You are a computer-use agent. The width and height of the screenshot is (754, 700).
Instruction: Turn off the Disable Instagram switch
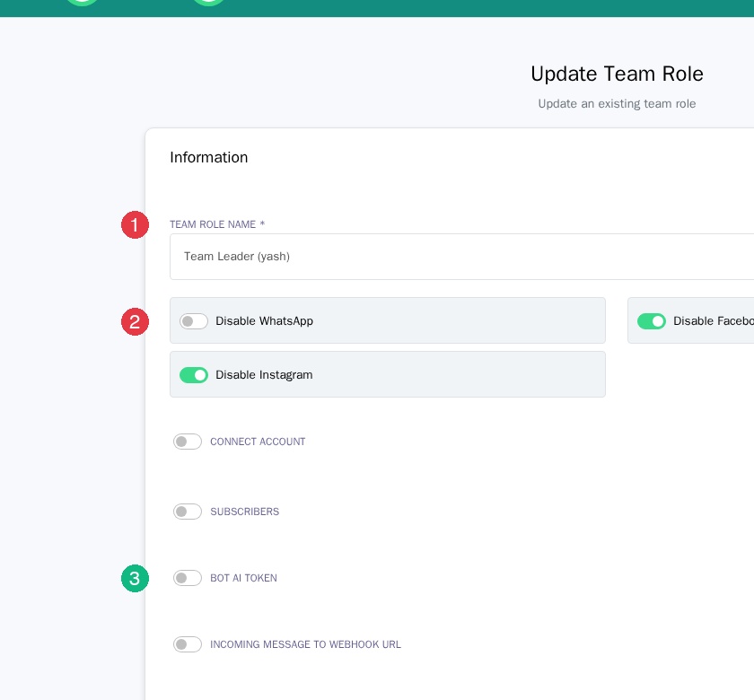click(x=194, y=375)
